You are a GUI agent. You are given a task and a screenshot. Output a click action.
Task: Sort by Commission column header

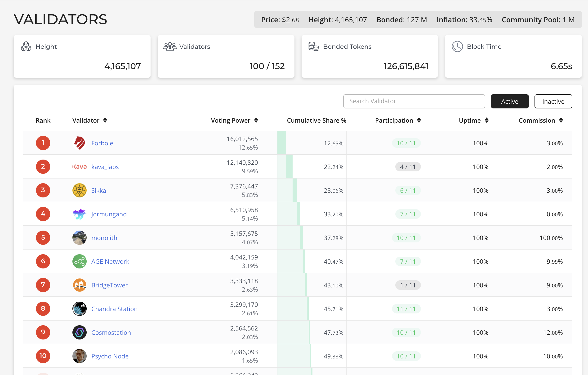pos(561,120)
